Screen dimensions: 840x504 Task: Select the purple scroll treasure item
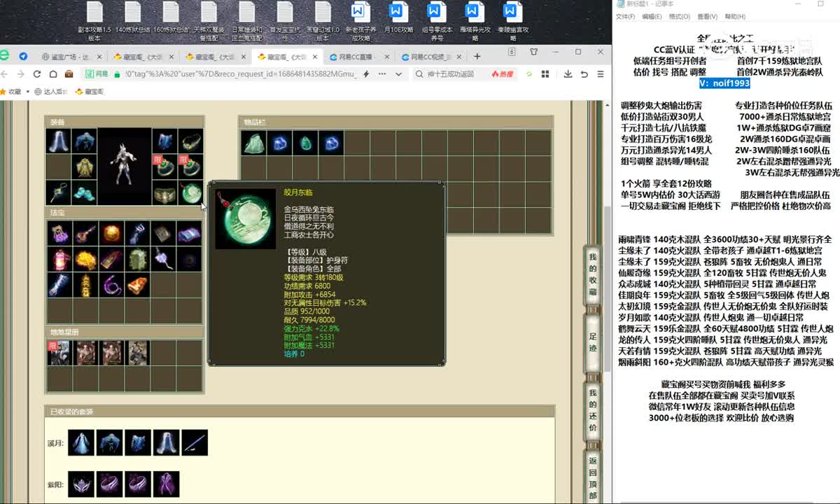tap(189, 233)
